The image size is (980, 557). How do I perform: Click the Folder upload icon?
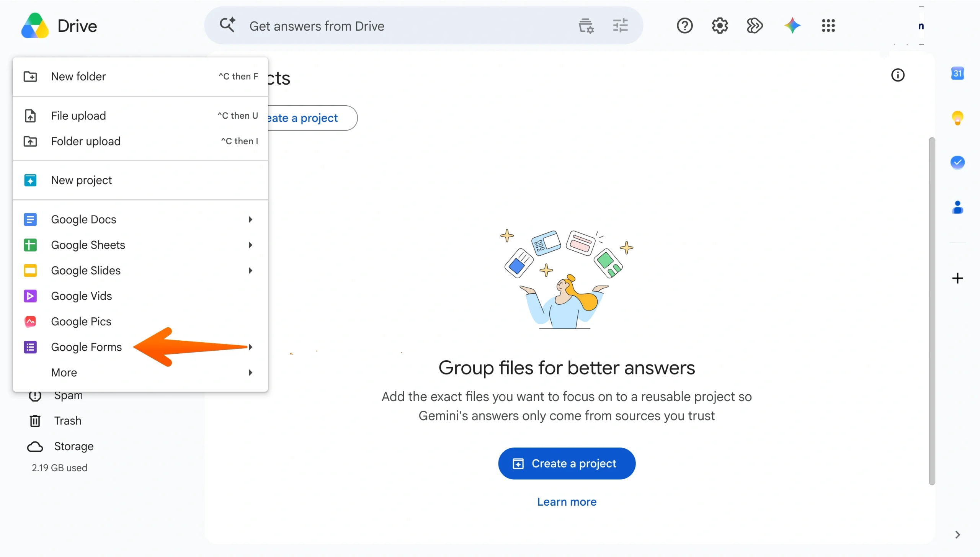[x=30, y=141]
